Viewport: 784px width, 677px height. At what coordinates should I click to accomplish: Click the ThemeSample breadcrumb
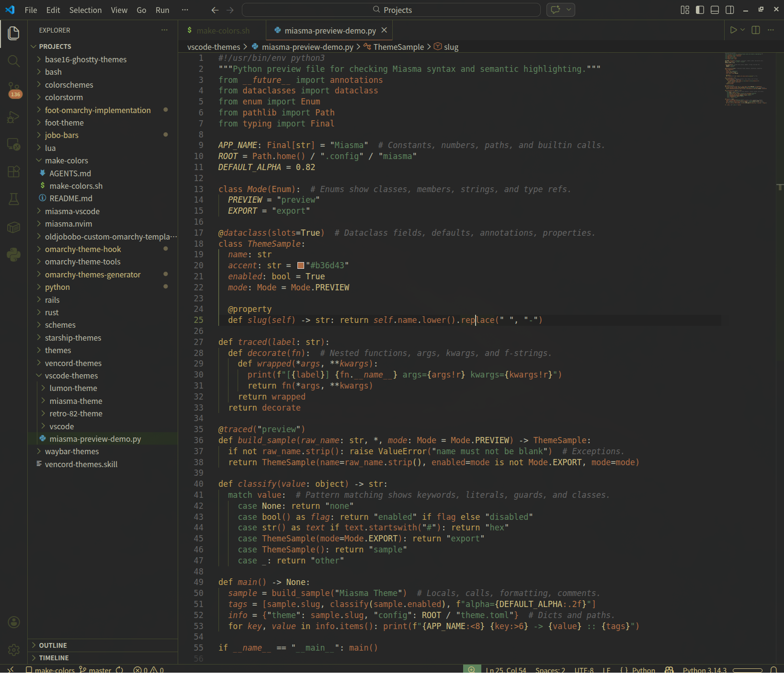(398, 47)
